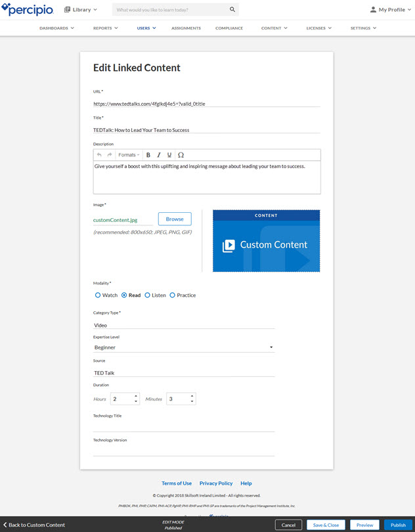
Task: Click the undo icon in description editor
Action: (99, 155)
